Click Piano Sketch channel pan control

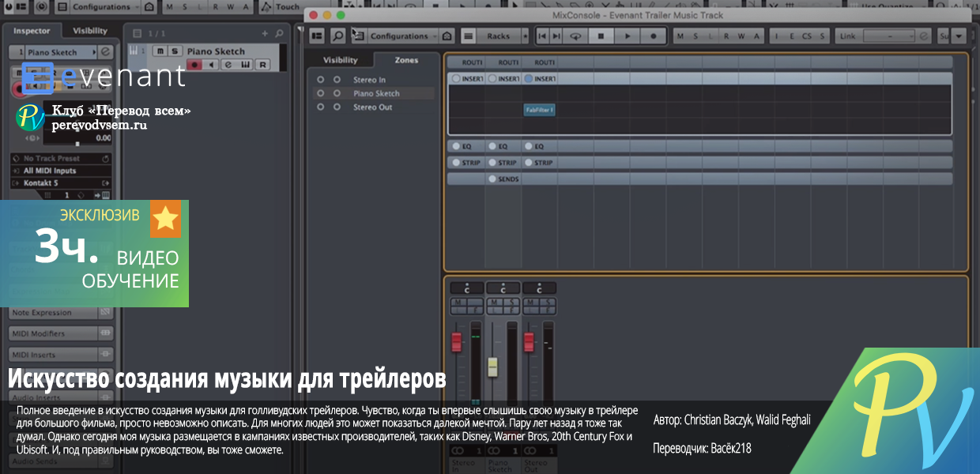click(503, 288)
